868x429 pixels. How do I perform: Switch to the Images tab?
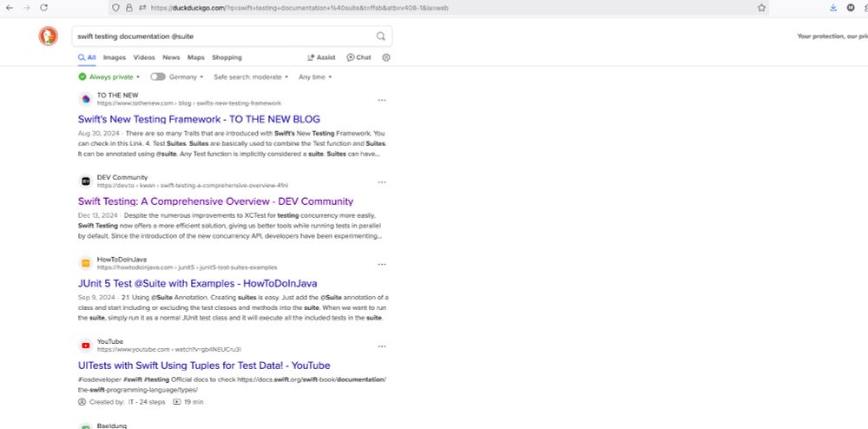pos(115,57)
